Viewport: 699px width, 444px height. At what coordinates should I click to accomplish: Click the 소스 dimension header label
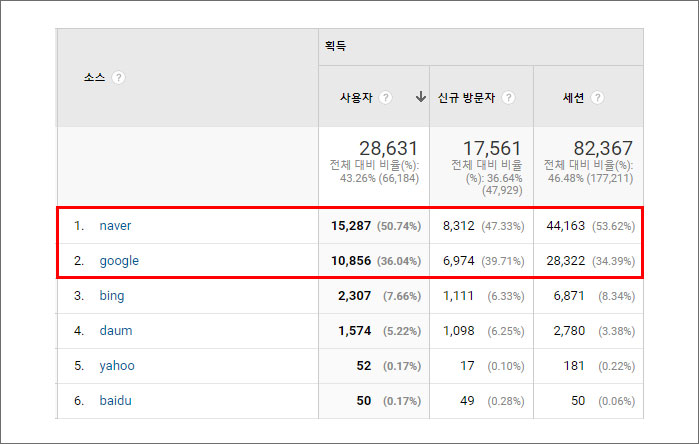pos(96,78)
